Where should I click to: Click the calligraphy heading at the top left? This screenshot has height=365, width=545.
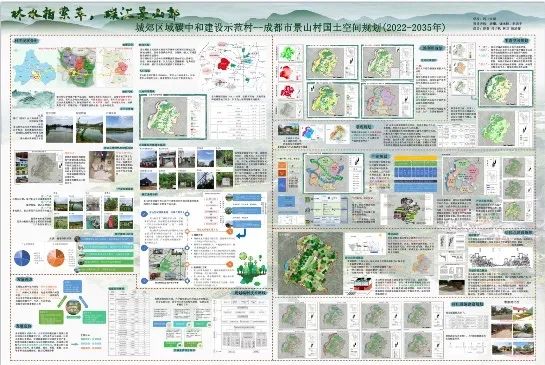[x=96, y=14]
